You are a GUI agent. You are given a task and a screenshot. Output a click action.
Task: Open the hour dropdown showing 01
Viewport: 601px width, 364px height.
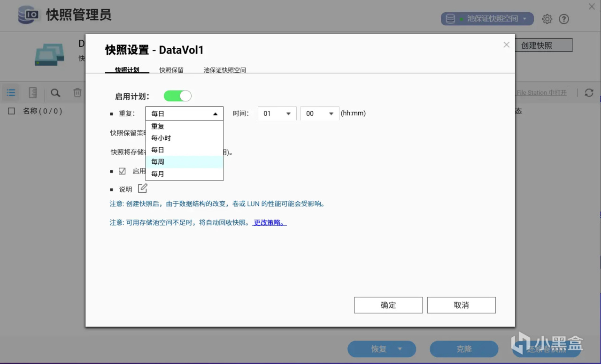coord(277,114)
